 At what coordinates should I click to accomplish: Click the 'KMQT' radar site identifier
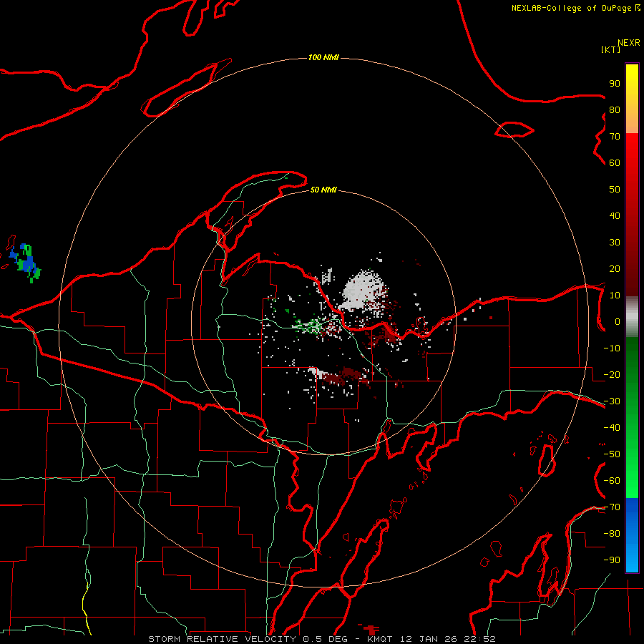tap(380, 639)
